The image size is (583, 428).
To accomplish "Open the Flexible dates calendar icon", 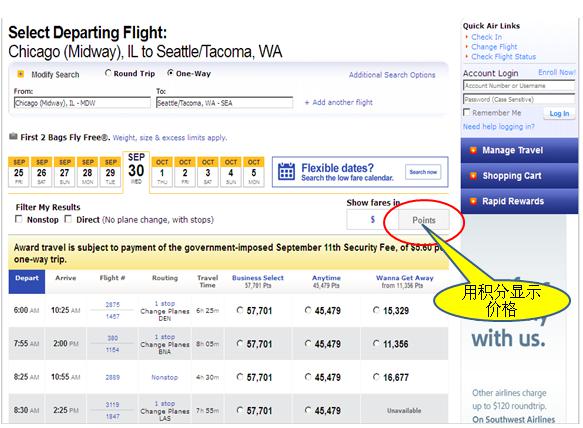I will point(287,171).
